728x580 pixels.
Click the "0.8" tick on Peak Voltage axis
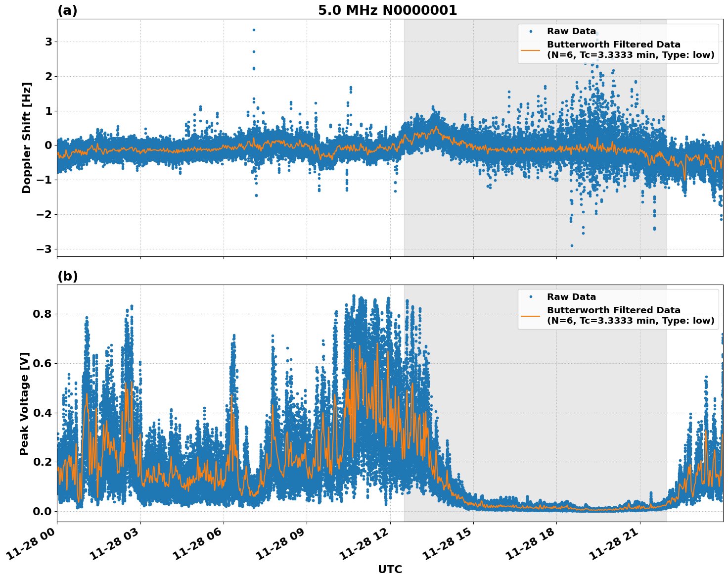[42, 314]
